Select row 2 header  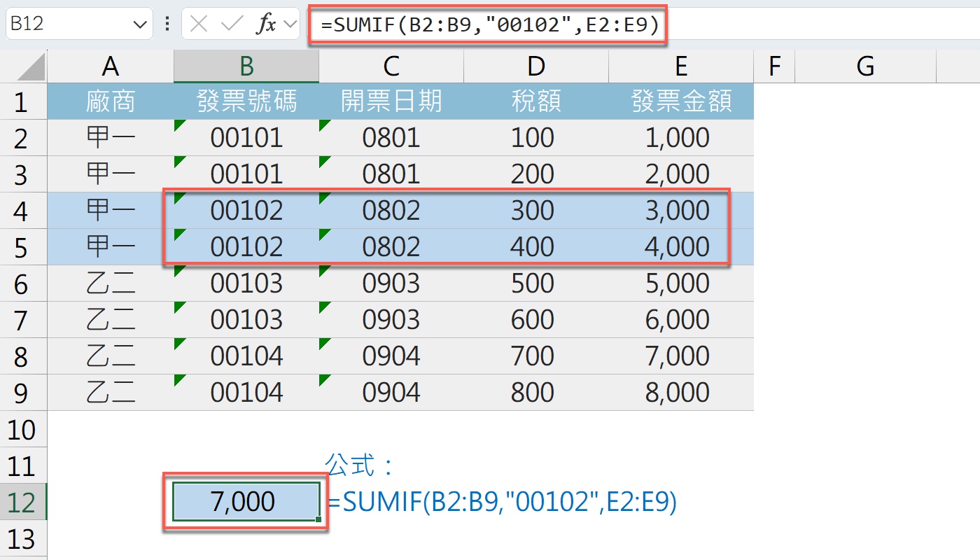(23, 138)
